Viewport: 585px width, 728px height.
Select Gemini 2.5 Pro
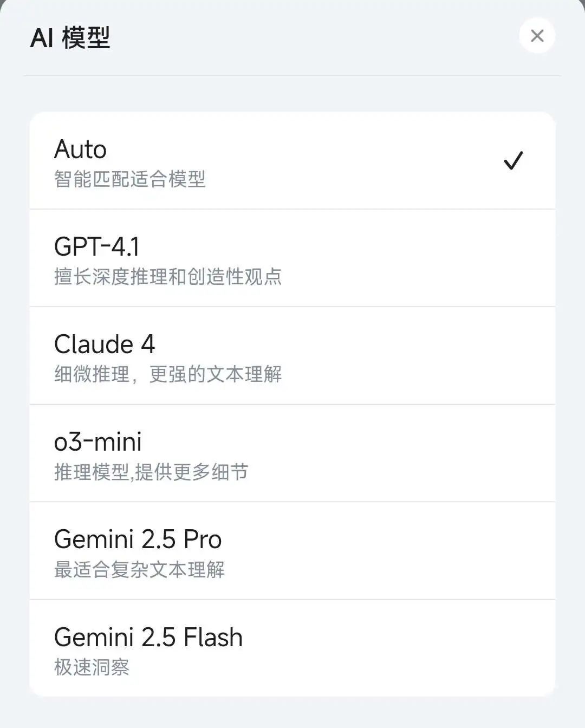(x=138, y=539)
